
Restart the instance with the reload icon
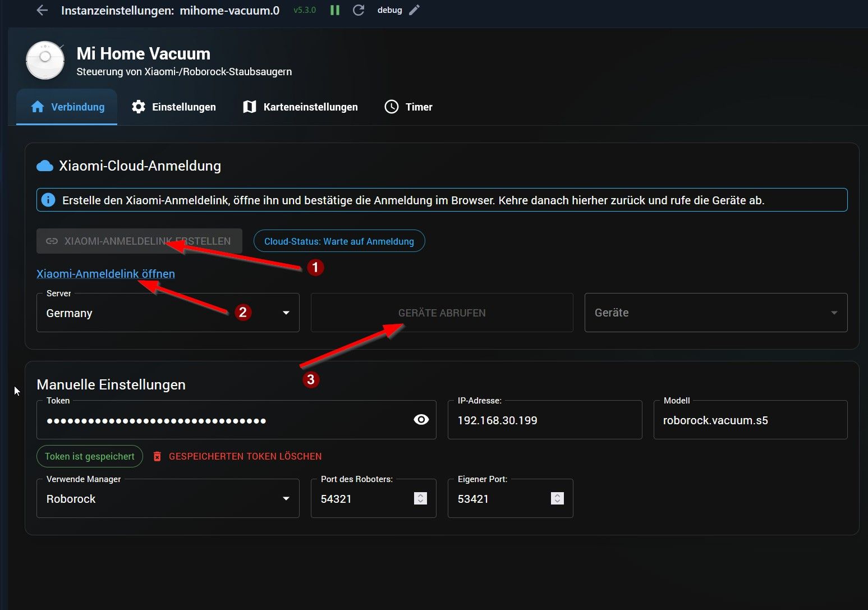tap(359, 10)
